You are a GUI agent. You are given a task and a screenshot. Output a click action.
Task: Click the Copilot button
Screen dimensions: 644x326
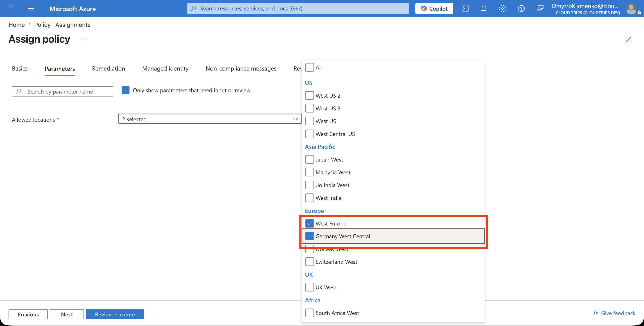434,9
